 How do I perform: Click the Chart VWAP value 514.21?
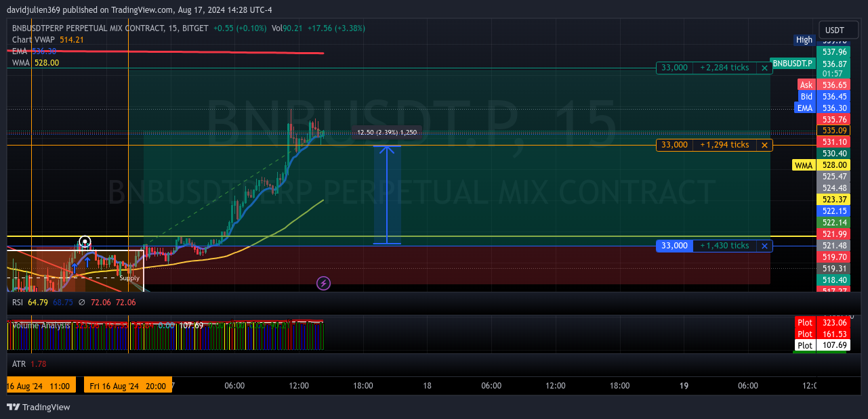tap(72, 40)
